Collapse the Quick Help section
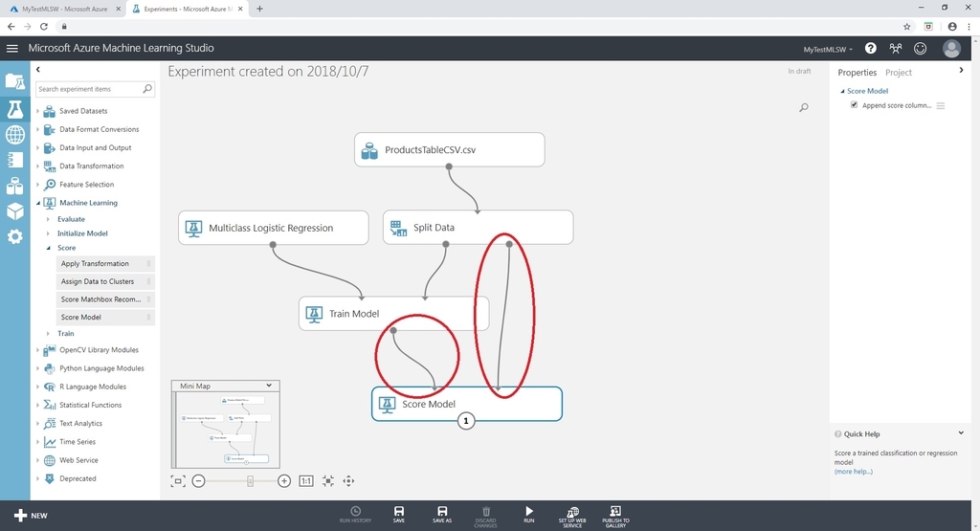The width and height of the screenshot is (980, 531). pos(961,432)
